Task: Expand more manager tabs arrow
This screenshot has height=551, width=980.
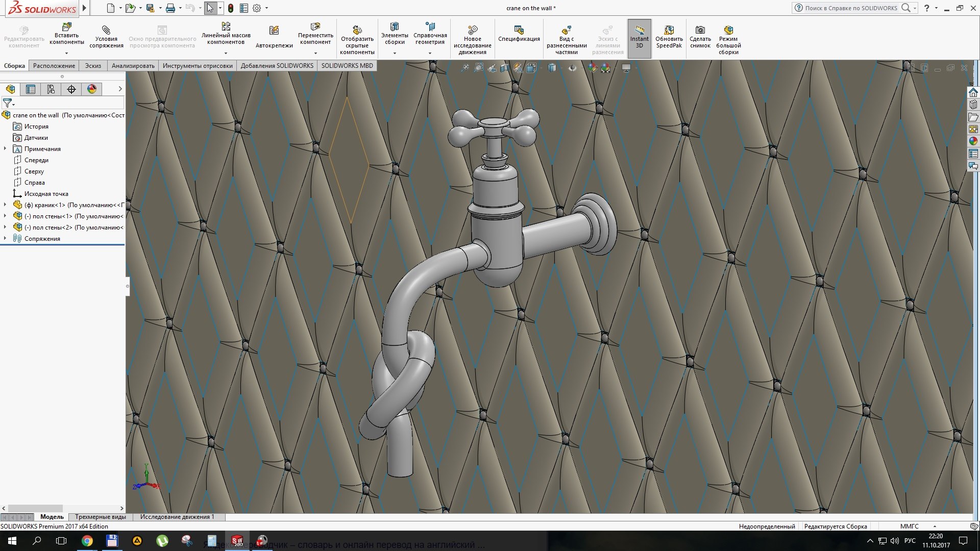Action: tap(120, 89)
